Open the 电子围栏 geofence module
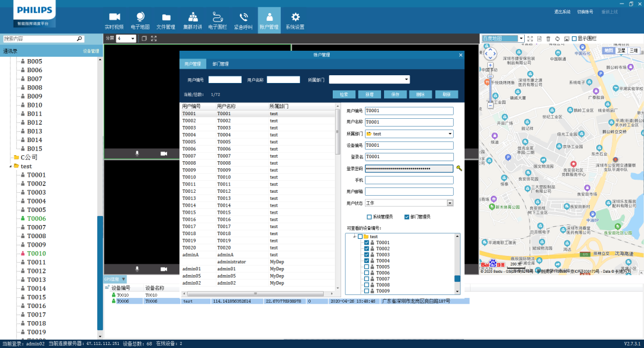Image resolution: width=644 pixels, height=348 pixels. point(218,20)
